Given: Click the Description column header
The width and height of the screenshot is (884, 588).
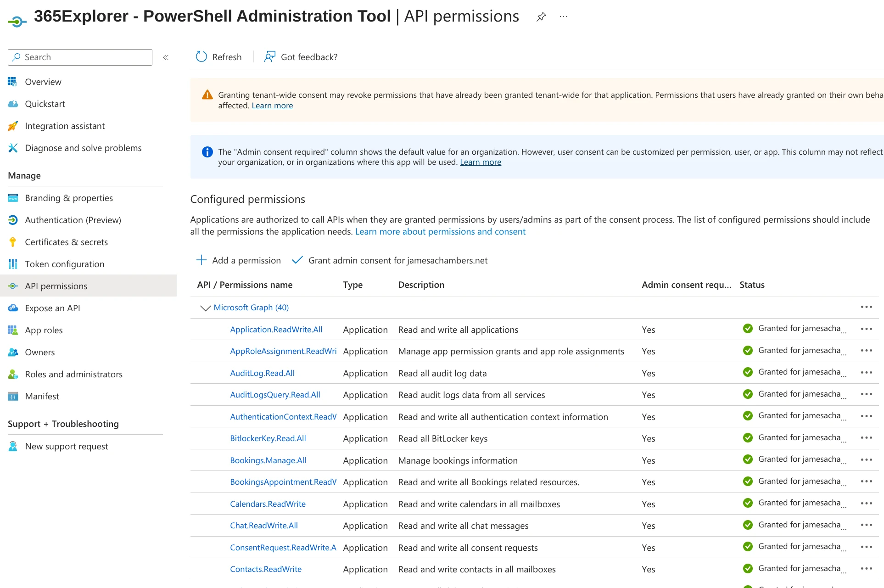Looking at the screenshot, I should coord(421,285).
